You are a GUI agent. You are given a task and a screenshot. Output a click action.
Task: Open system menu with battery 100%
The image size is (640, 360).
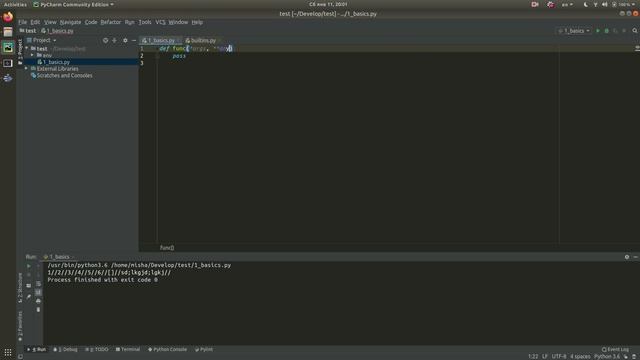(624, 4)
